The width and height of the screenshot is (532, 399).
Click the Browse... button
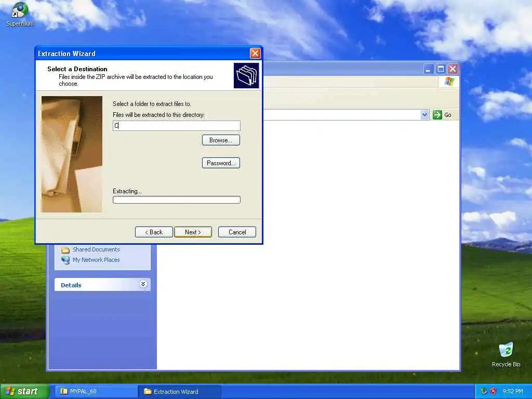pyautogui.click(x=221, y=140)
